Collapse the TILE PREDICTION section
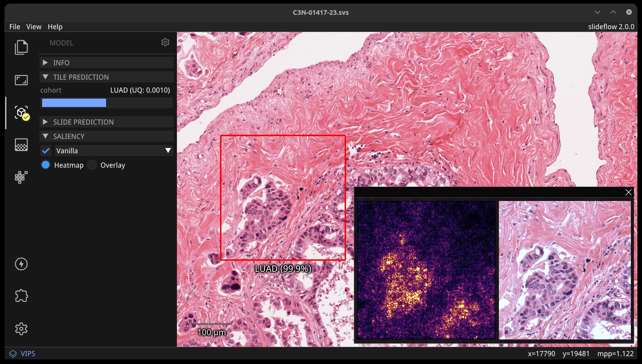 click(x=107, y=77)
